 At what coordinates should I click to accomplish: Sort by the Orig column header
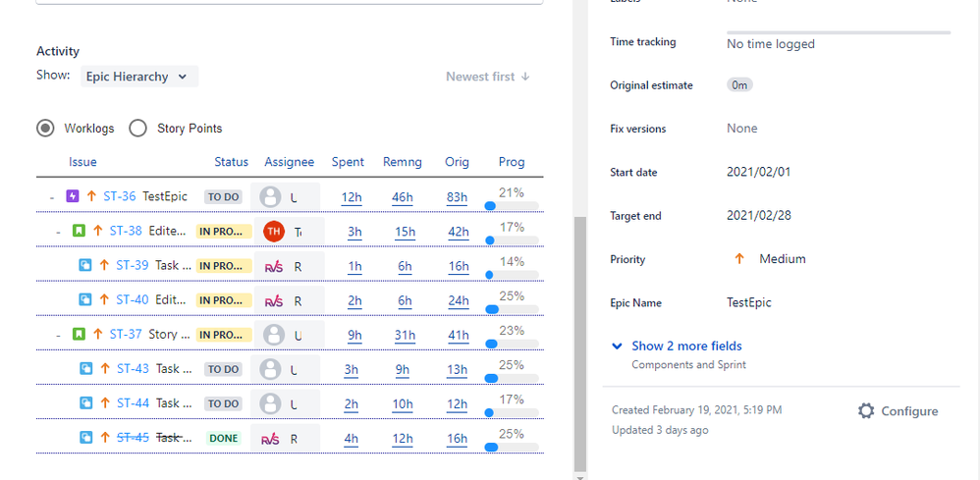457,162
